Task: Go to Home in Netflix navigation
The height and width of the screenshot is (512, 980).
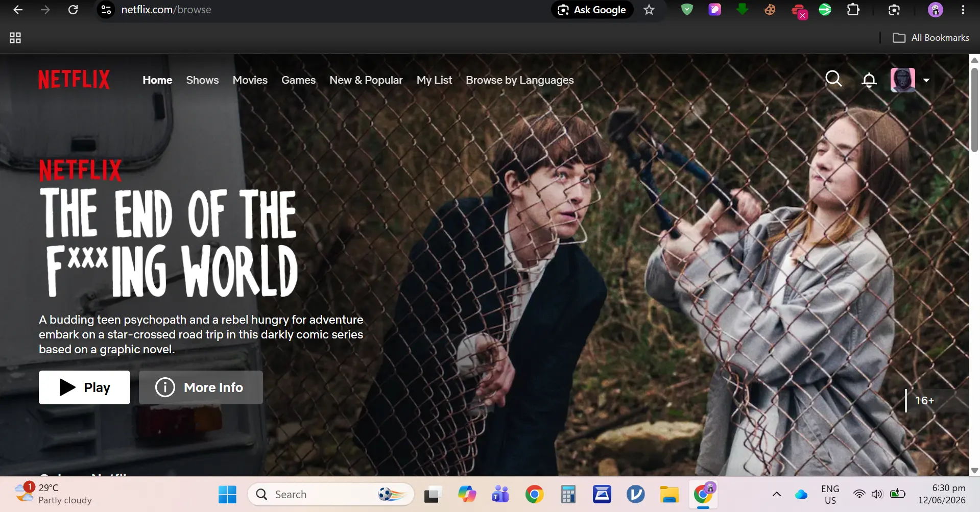Action: coord(157,80)
